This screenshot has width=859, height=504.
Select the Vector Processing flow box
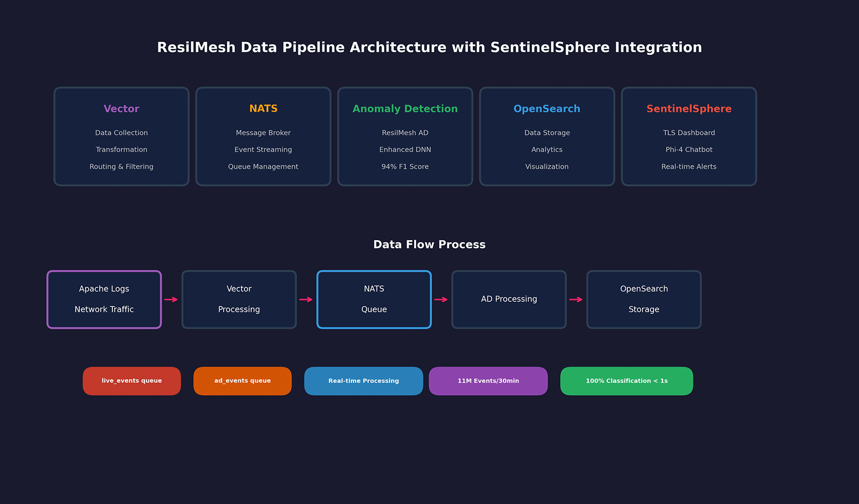[239, 299]
